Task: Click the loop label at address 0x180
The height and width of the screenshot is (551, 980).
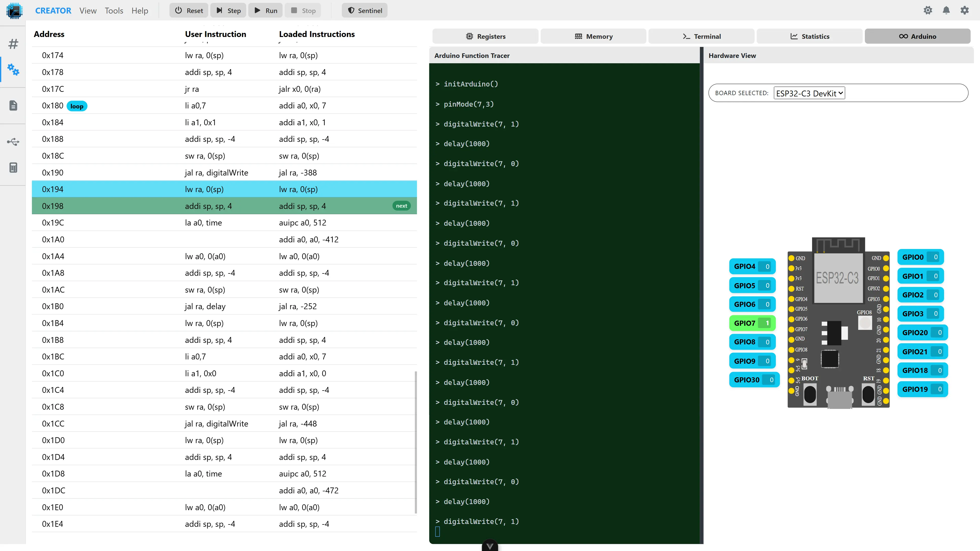Action: [x=77, y=106]
